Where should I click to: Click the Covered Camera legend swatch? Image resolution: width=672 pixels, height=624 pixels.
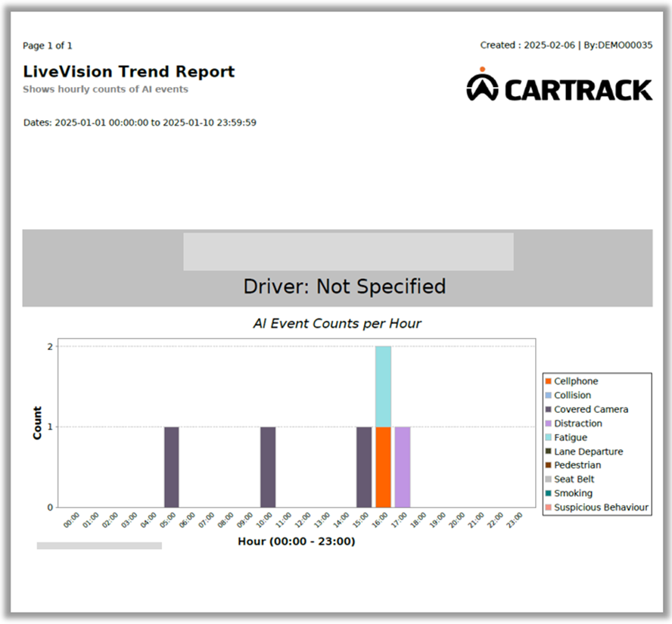click(548, 409)
